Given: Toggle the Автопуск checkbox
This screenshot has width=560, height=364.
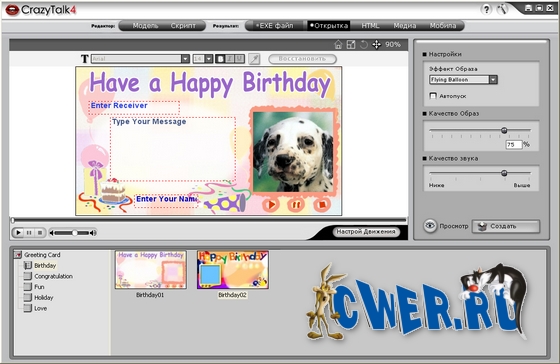Looking at the screenshot, I should click(x=433, y=96).
